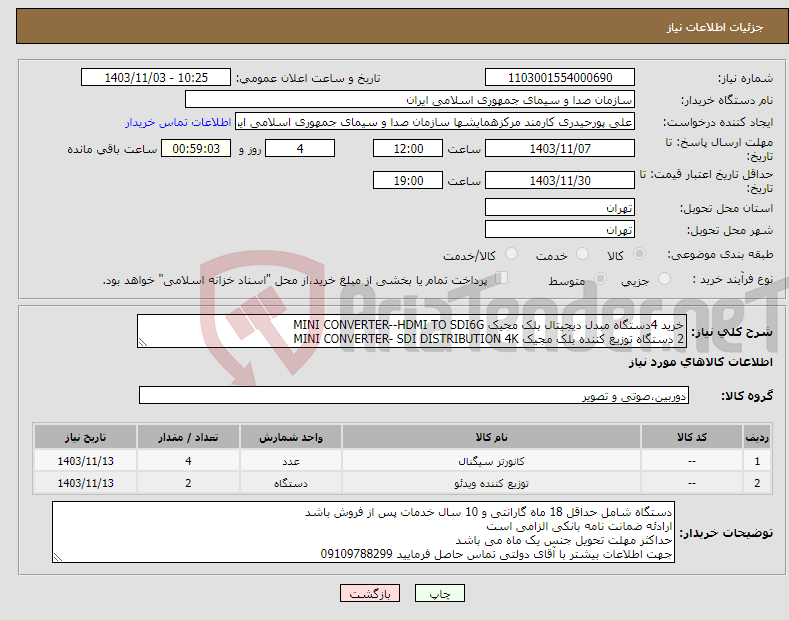The height and width of the screenshot is (620, 789).
Task: Click the عدد unit cell in row 1
Action: point(291,460)
